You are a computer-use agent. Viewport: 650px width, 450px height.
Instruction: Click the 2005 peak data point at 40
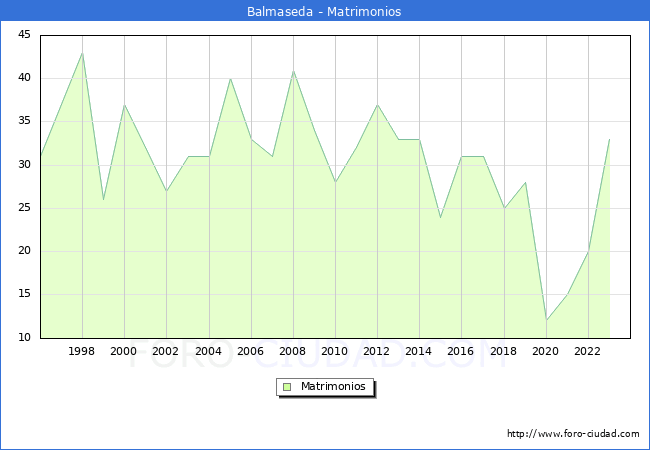(x=230, y=79)
